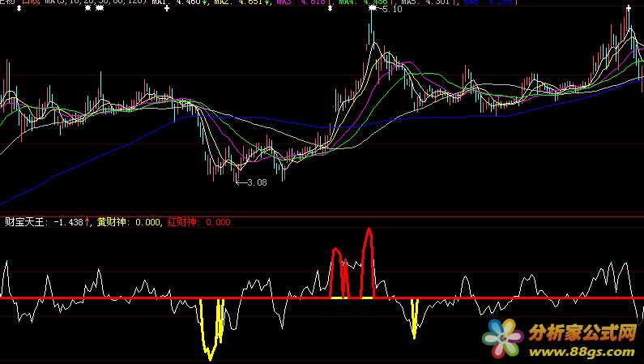This screenshot has height=364, width=644.
Task: Click the 3.08 low price marker
Action: point(255,182)
